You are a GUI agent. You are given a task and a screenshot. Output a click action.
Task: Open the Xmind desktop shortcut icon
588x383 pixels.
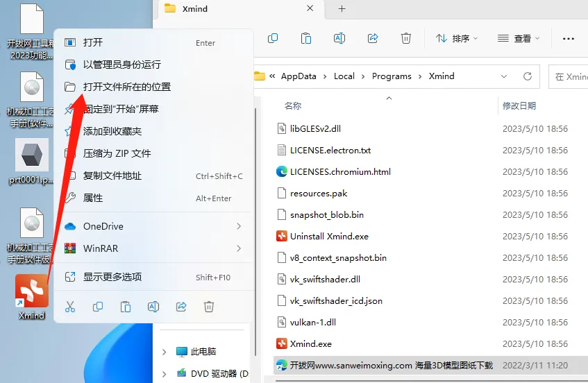[x=32, y=291]
